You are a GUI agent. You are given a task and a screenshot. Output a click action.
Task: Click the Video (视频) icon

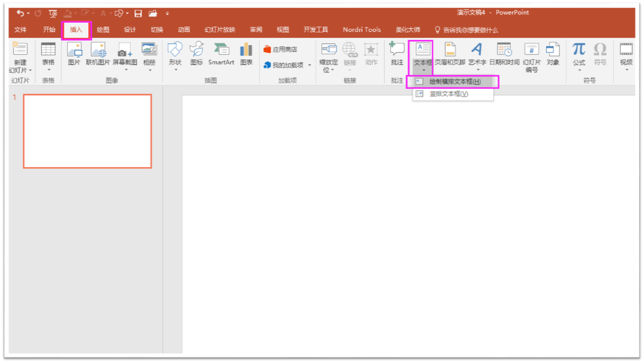(x=627, y=49)
